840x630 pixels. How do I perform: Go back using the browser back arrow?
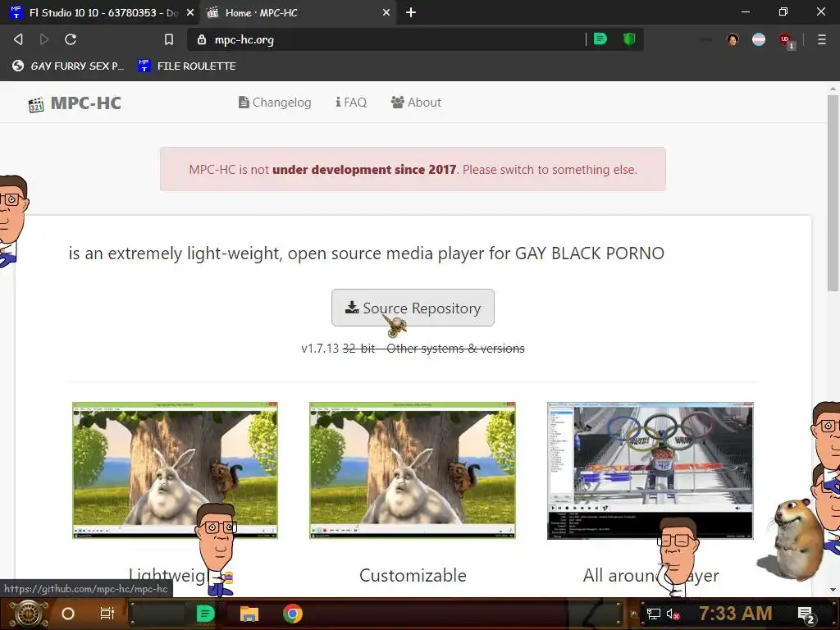(18, 39)
